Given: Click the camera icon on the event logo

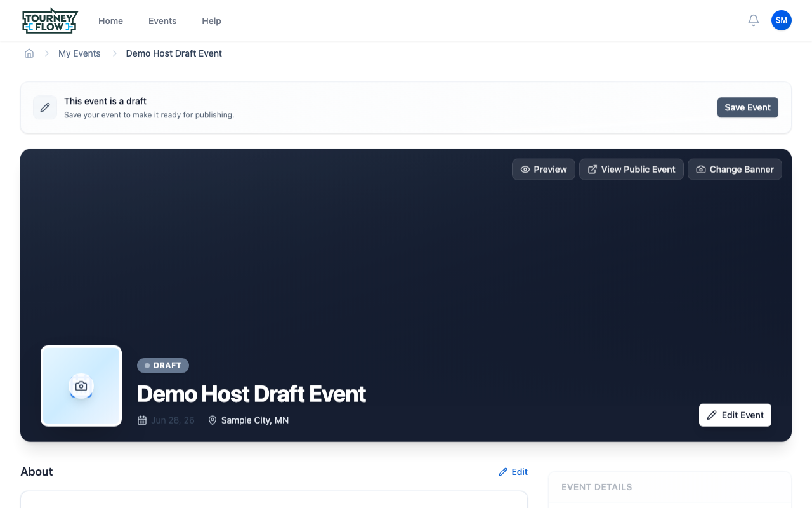Looking at the screenshot, I should tap(81, 386).
